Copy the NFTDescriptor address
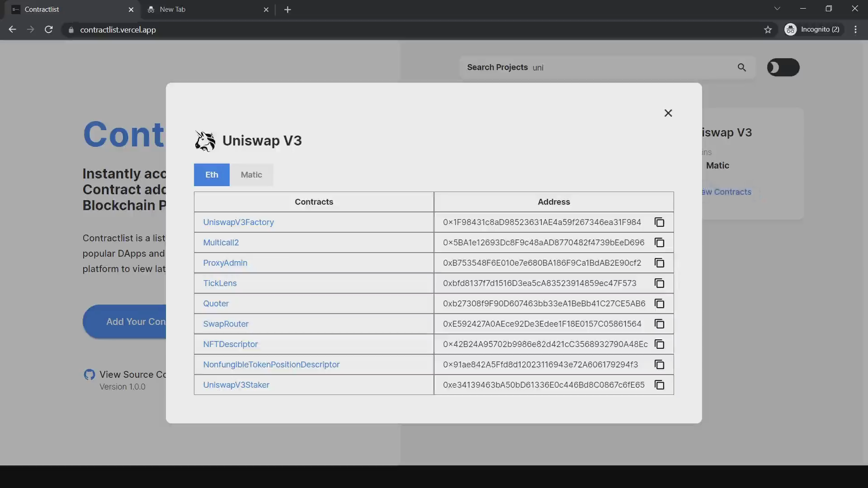868x488 pixels. [x=660, y=344]
